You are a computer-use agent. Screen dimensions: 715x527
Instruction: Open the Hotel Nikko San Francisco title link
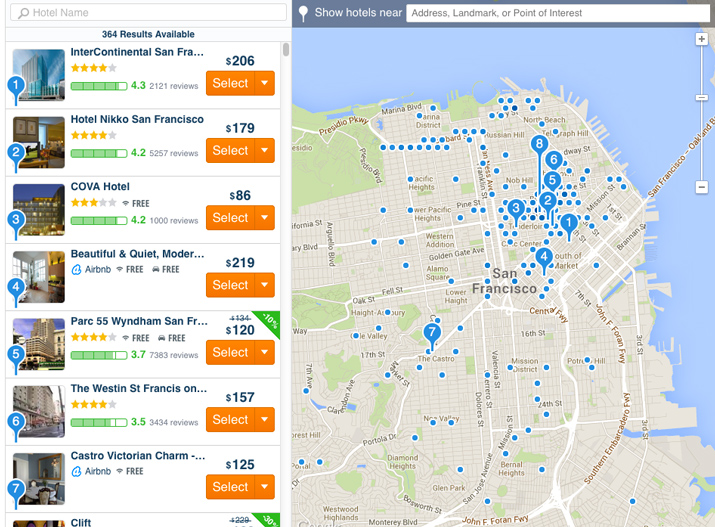point(137,119)
